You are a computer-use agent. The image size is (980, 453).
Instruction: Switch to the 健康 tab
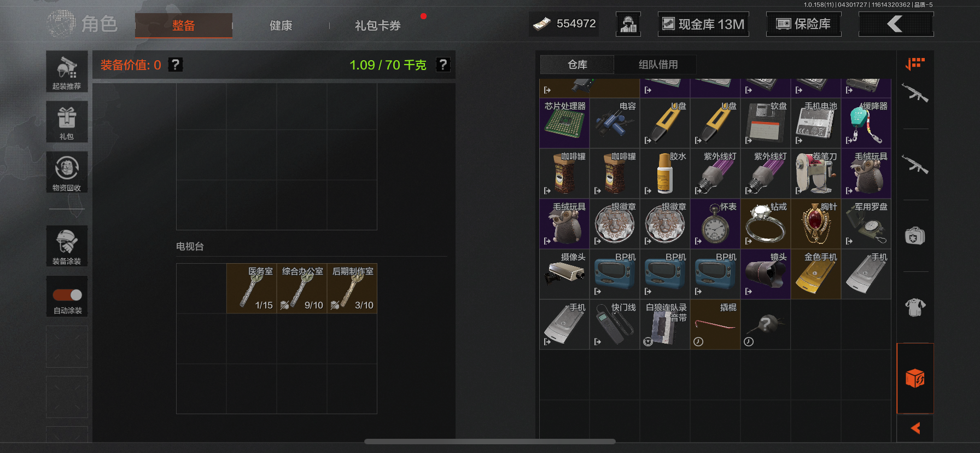281,25
